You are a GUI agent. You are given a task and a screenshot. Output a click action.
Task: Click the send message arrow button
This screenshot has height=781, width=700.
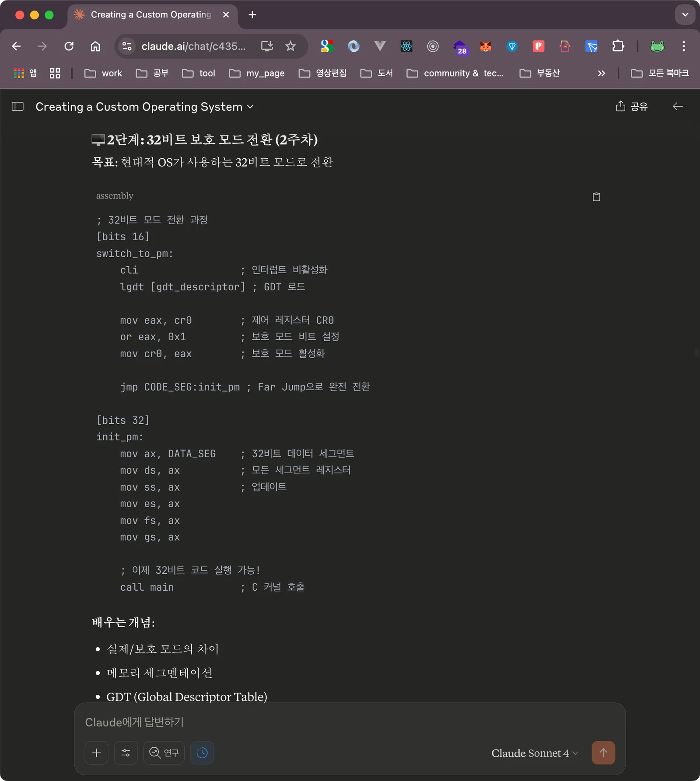tap(603, 753)
